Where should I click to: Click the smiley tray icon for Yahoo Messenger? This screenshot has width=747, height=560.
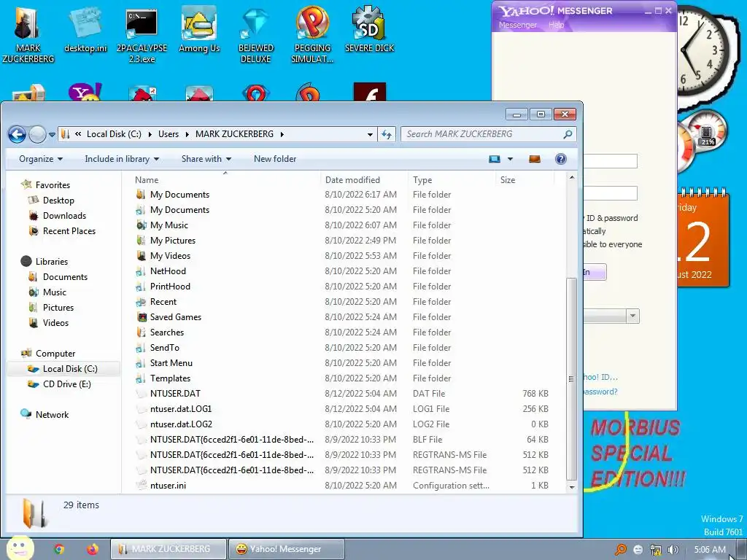click(x=638, y=550)
